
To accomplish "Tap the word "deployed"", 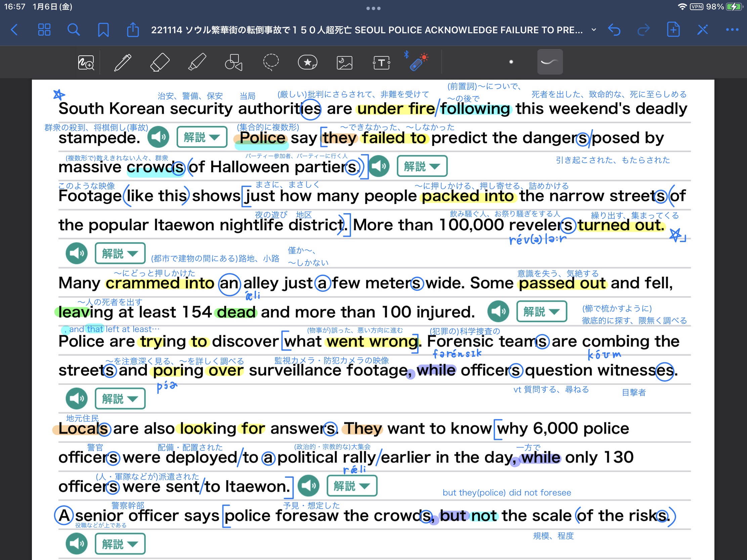I will pos(202,458).
